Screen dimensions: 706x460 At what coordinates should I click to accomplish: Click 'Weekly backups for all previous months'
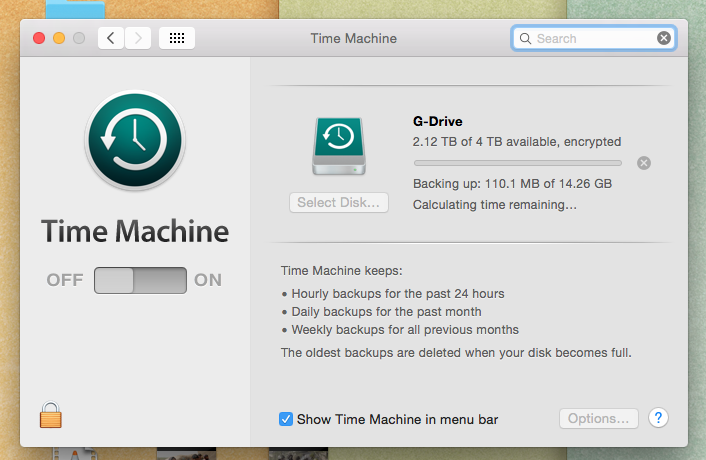(x=405, y=330)
